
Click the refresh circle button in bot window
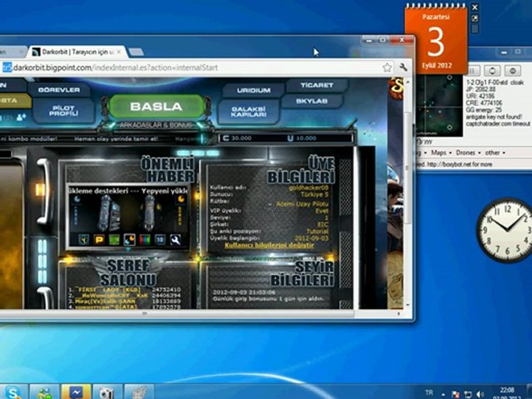click(x=492, y=70)
